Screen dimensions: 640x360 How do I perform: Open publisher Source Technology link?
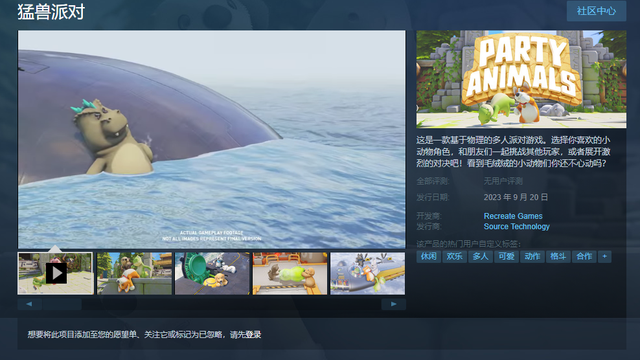(x=517, y=227)
